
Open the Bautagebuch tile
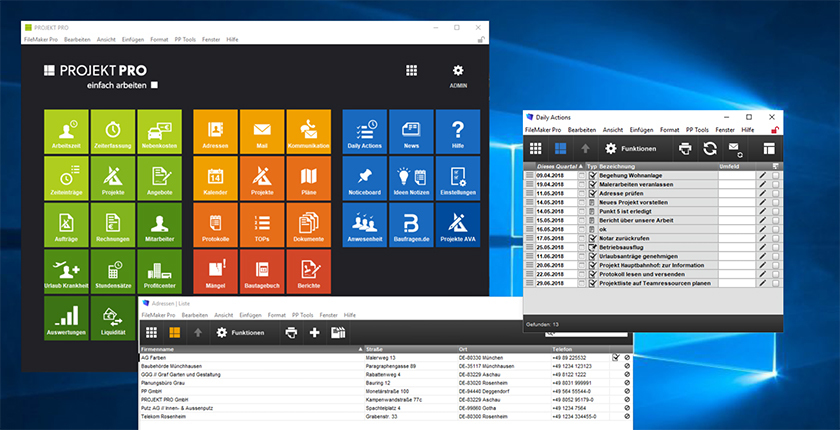tap(262, 271)
